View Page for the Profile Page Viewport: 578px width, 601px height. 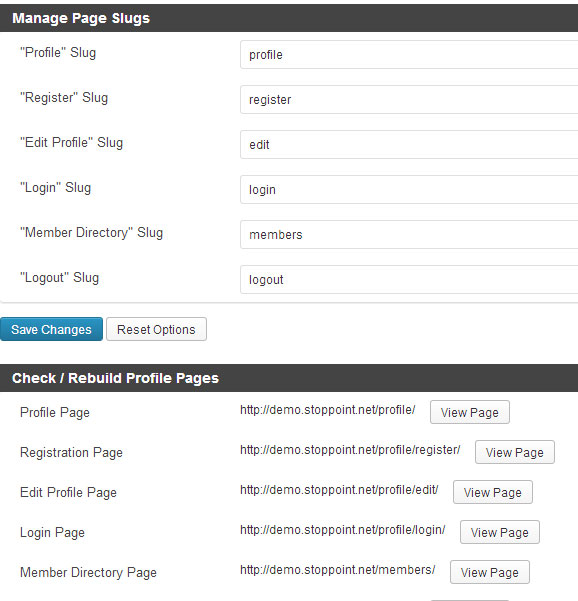point(470,412)
